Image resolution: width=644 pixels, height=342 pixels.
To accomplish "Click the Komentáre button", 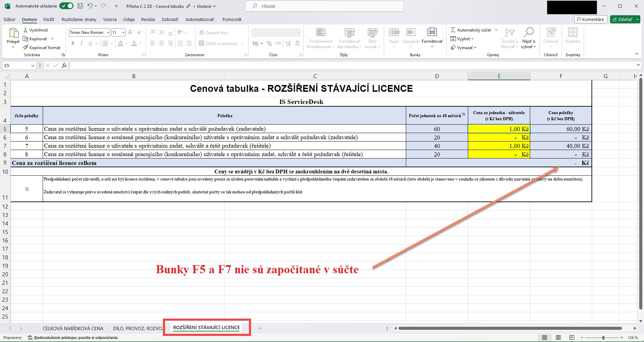I will 590,19.
